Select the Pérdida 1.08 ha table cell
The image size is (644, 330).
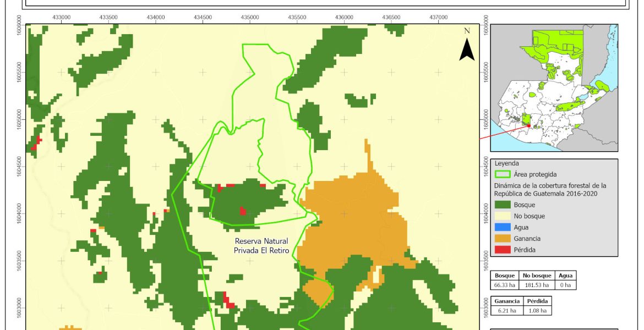click(x=536, y=311)
